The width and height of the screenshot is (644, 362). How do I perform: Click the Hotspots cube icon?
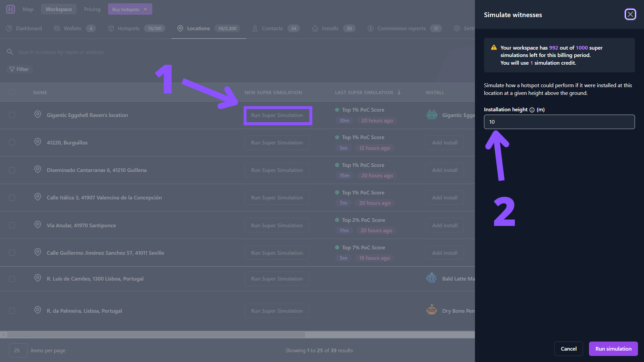pyautogui.click(x=111, y=28)
